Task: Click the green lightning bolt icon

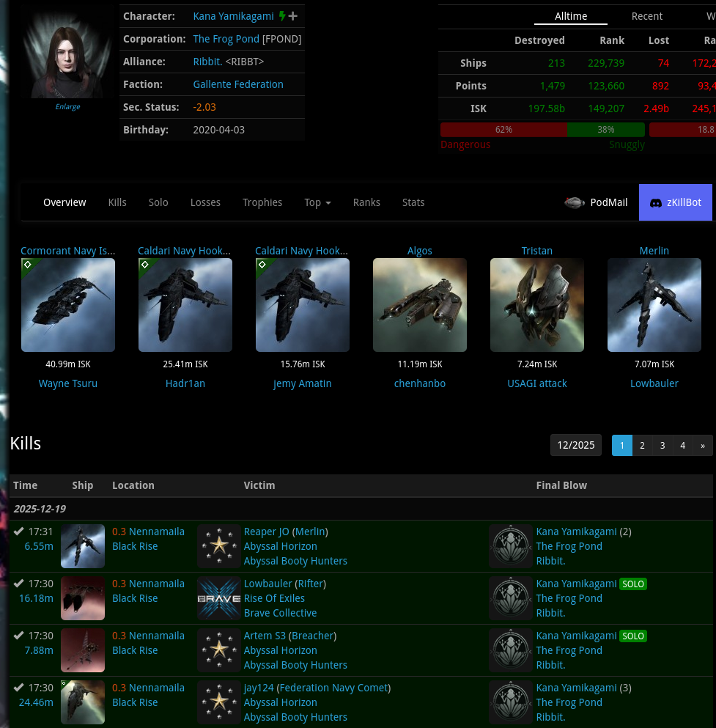Action: [x=282, y=16]
